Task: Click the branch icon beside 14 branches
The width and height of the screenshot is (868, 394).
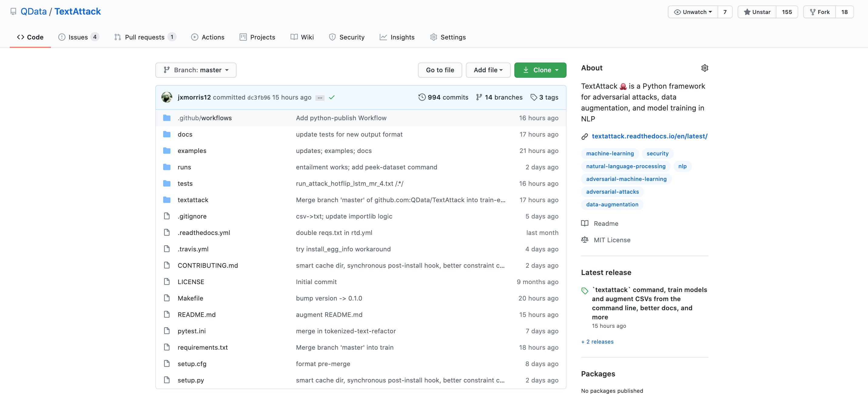Action: pyautogui.click(x=479, y=97)
